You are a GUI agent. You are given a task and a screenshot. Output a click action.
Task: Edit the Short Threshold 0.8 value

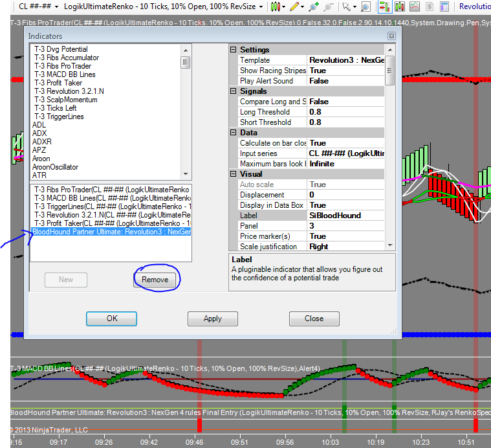click(x=345, y=122)
